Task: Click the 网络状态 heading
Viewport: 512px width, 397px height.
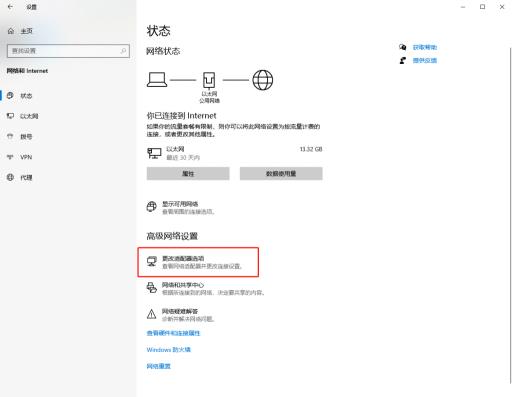Action: tap(163, 51)
